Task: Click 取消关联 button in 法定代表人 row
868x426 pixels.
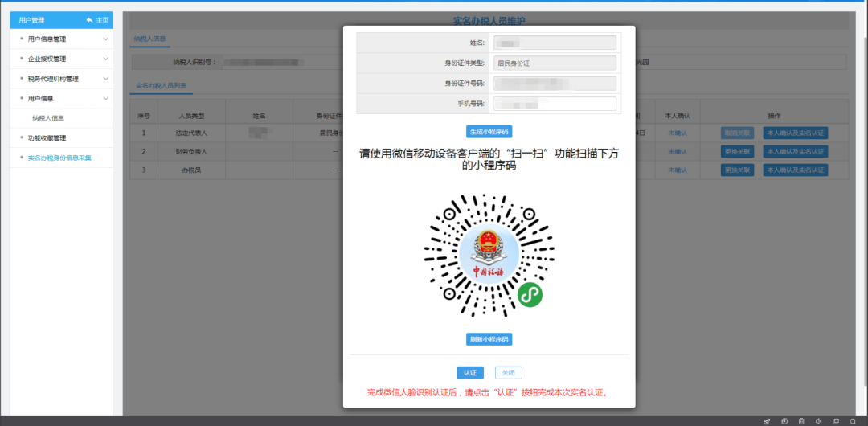Action: click(x=737, y=133)
